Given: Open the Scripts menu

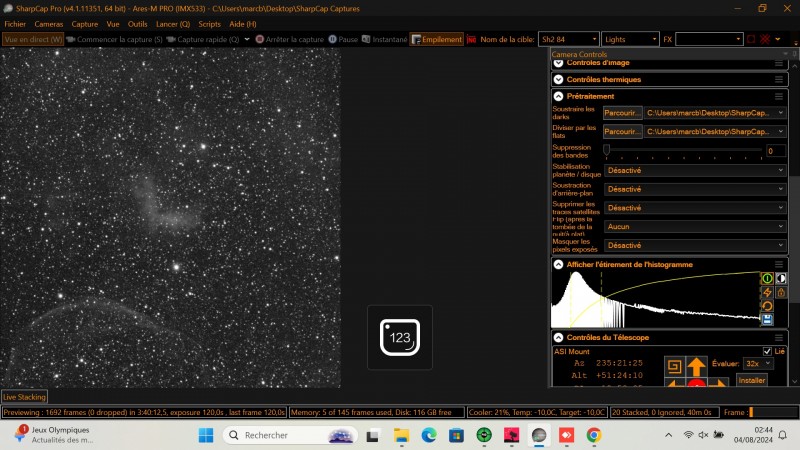Looking at the screenshot, I should coord(209,24).
